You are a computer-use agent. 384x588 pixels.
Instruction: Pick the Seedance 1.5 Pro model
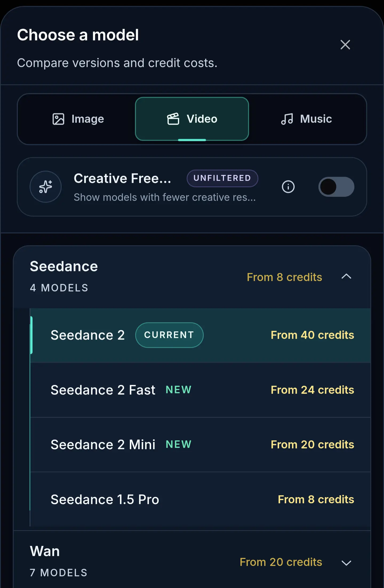201,499
